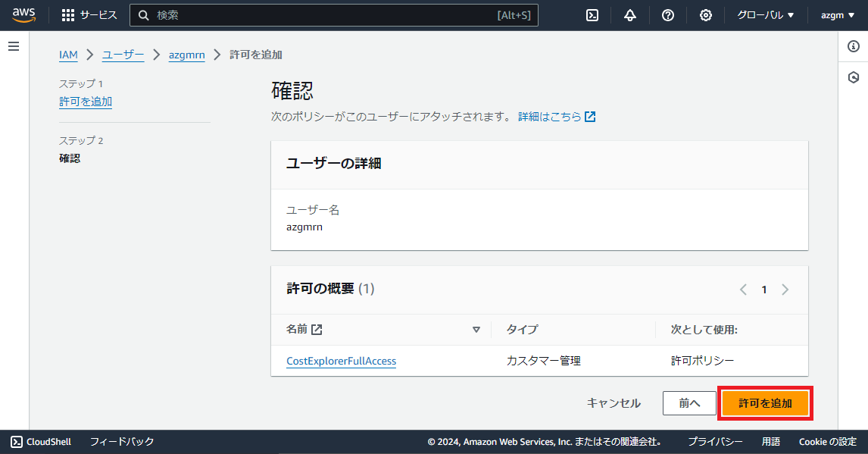The height and width of the screenshot is (454, 868).
Task: Click the external link icon beside 名前
Action: coord(316,329)
